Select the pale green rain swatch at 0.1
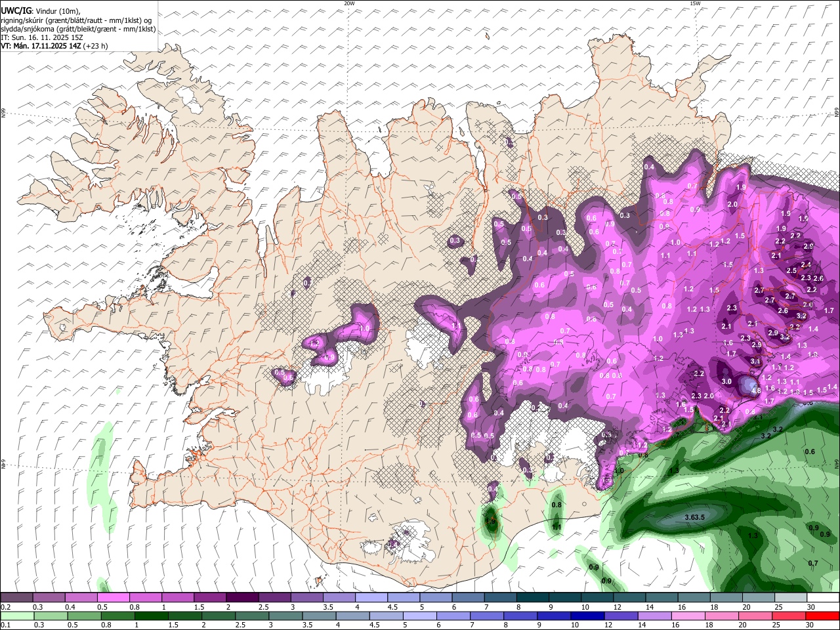This screenshot has width=840, height=630. point(17,616)
